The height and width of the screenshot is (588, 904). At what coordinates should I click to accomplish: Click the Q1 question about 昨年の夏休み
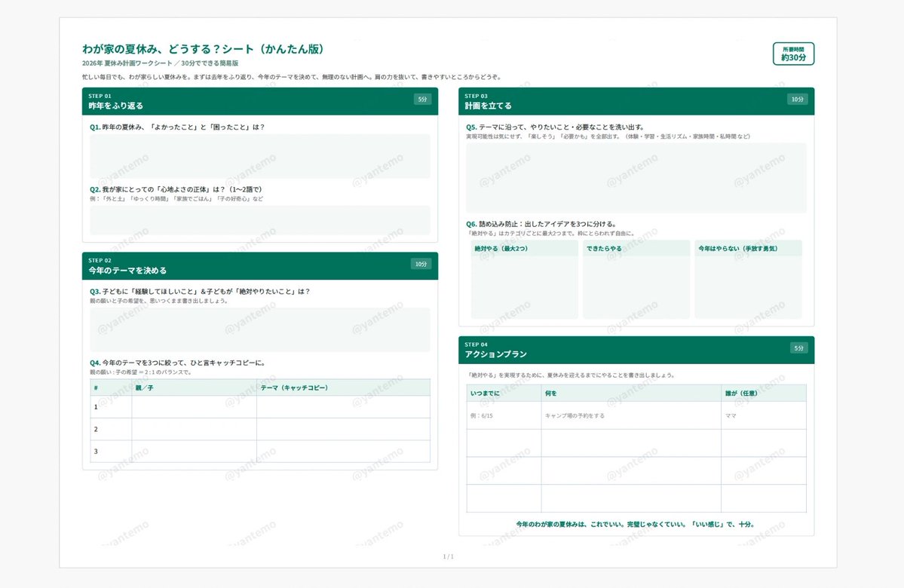pyautogui.click(x=177, y=127)
